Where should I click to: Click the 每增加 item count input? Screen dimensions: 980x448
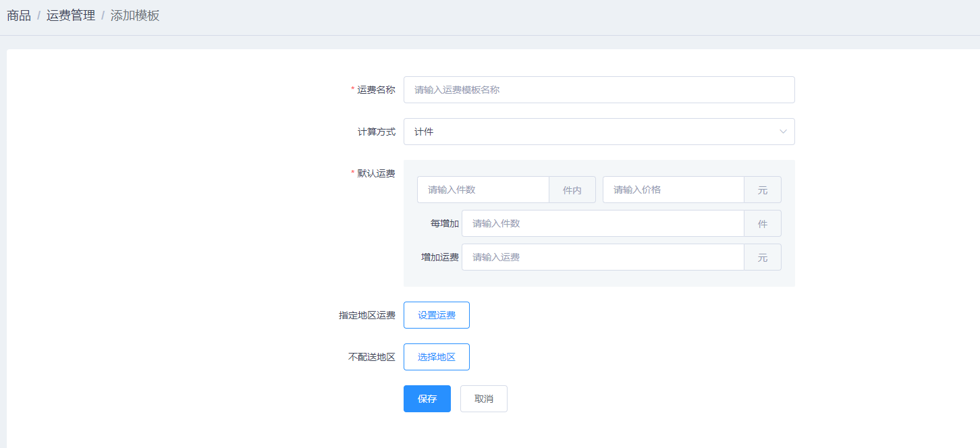(x=602, y=223)
